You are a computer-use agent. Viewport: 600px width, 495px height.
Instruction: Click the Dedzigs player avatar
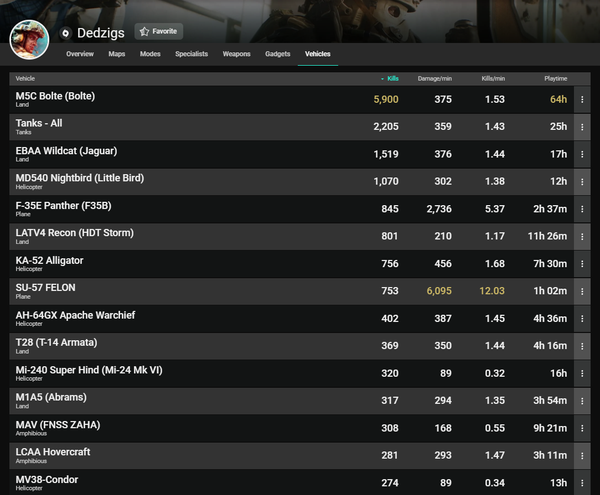pos(29,39)
